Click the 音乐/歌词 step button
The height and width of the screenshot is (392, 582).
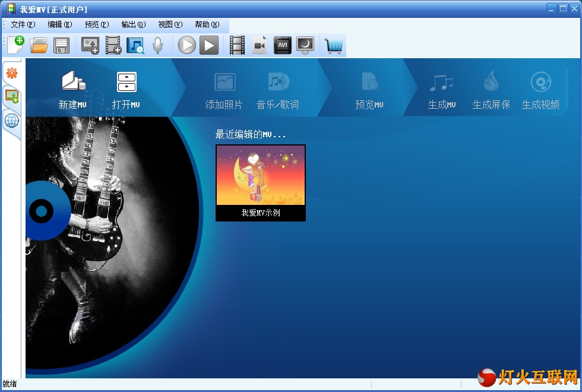coord(278,90)
